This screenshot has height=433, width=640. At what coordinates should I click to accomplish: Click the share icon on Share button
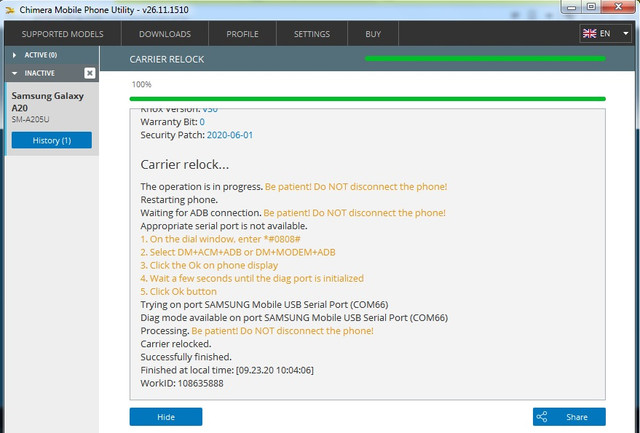tap(542, 417)
